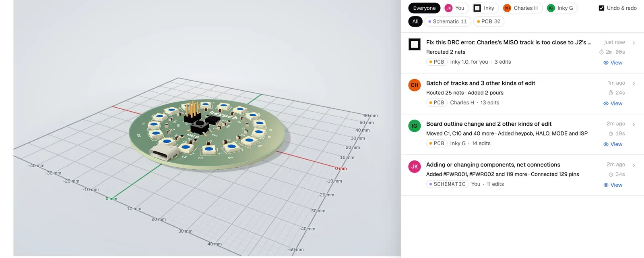
Task: Click 'Added #PWR001, #PWR002 and 119 more' summary
Action: (x=477, y=174)
